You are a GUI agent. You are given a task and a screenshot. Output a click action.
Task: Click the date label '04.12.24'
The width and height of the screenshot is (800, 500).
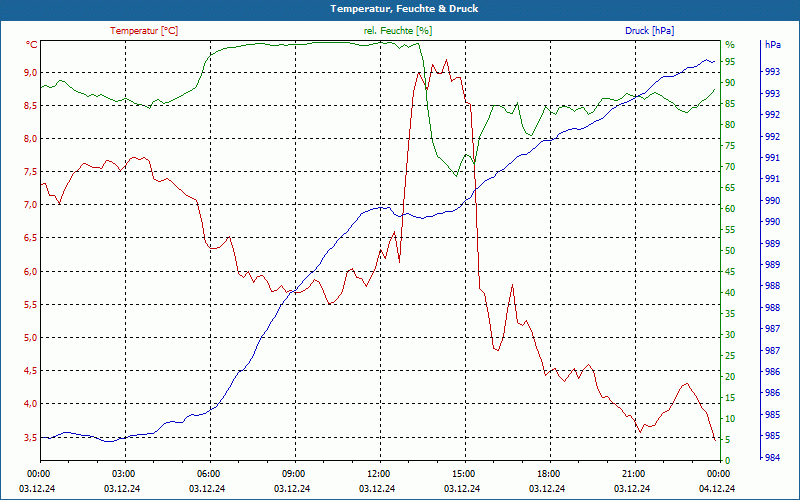tap(717, 488)
